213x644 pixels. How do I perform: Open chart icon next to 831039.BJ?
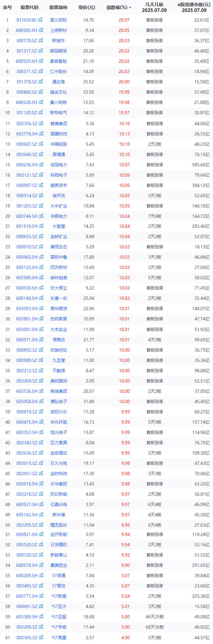coord(40,20)
